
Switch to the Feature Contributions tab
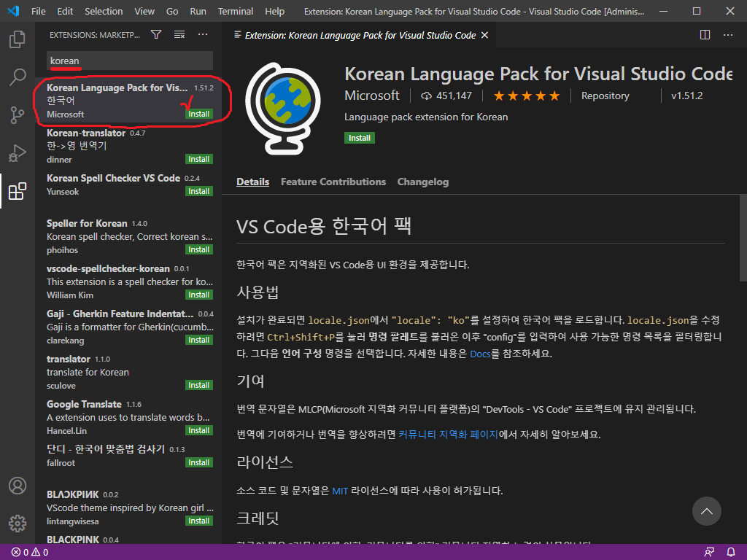tap(333, 182)
